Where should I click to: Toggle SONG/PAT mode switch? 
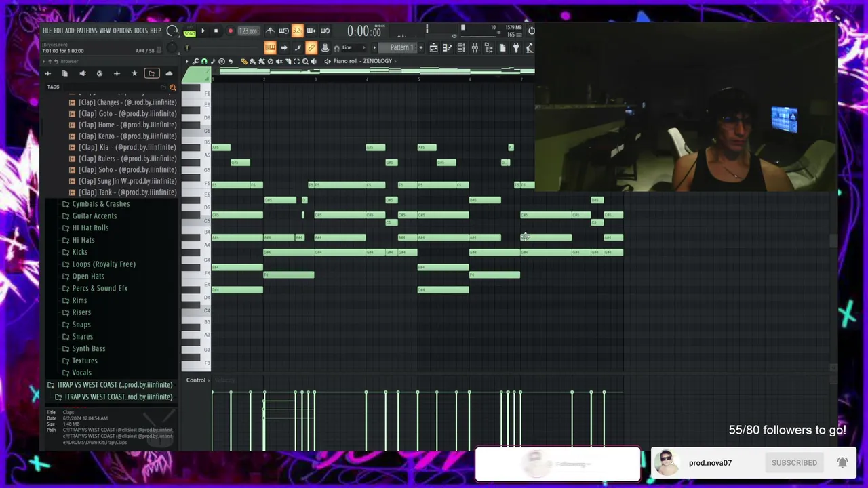(190, 31)
